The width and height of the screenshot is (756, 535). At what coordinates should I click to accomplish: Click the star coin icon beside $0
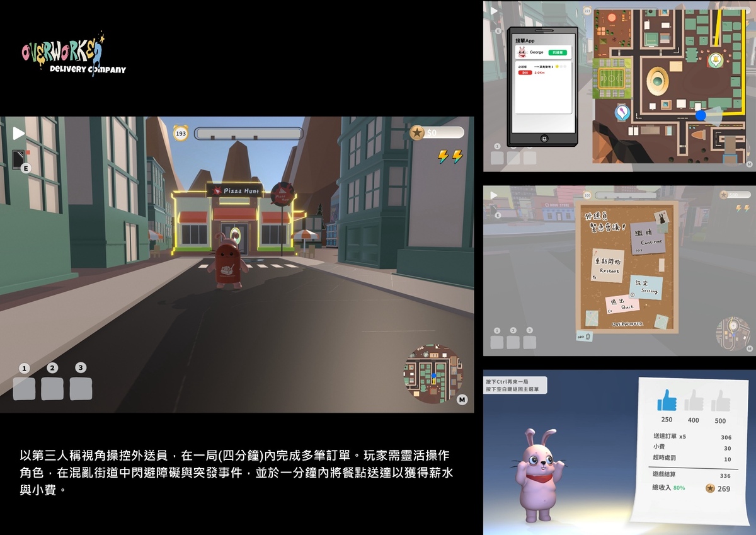tap(416, 132)
